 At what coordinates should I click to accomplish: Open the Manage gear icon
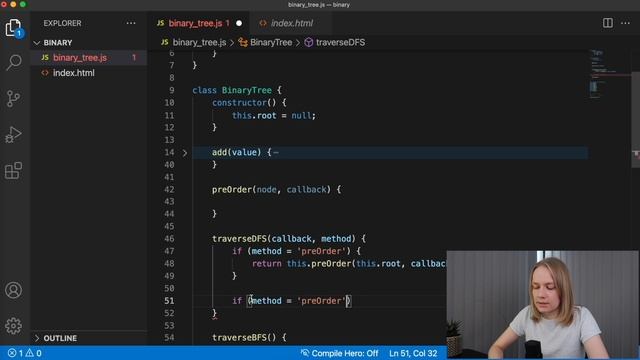tap(13, 326)
